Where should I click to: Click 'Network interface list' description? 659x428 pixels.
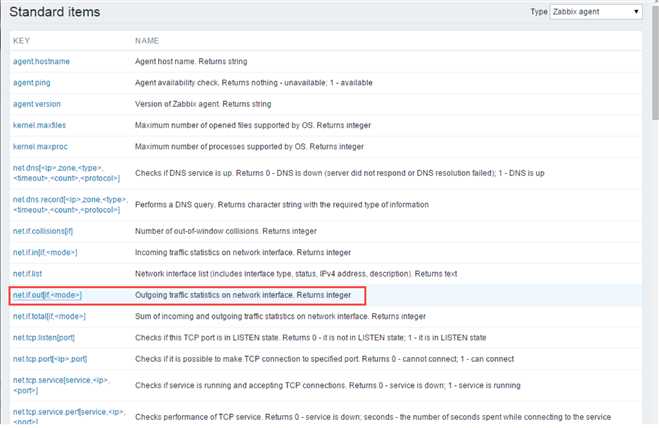pyautogui.click(x=296, y=274)
